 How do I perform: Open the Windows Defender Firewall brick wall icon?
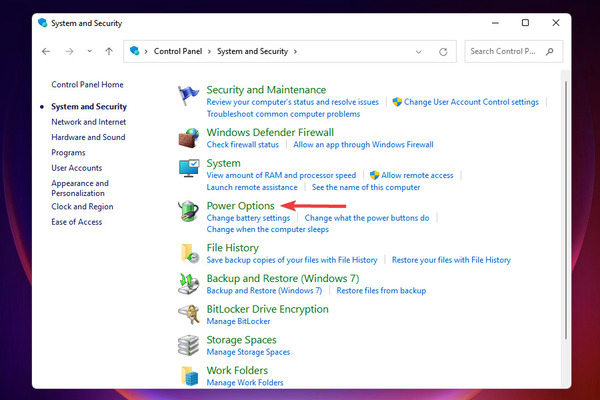click(x=188, y=138)
